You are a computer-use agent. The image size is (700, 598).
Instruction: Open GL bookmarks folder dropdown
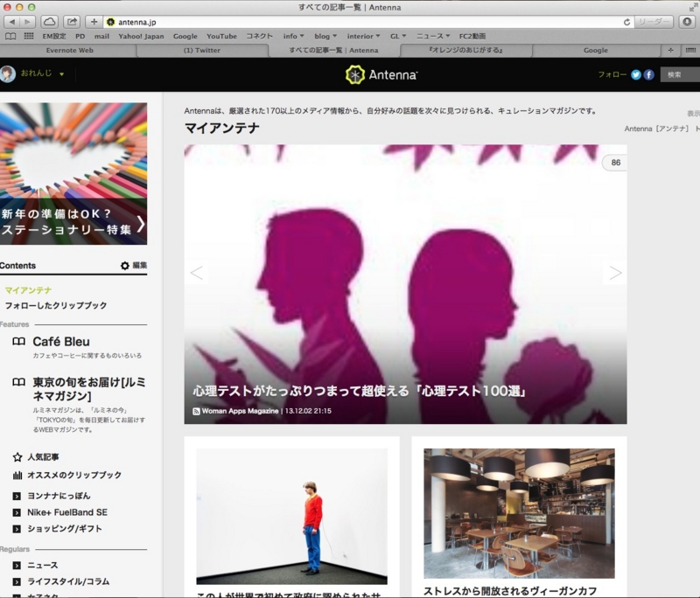point(398,36)
